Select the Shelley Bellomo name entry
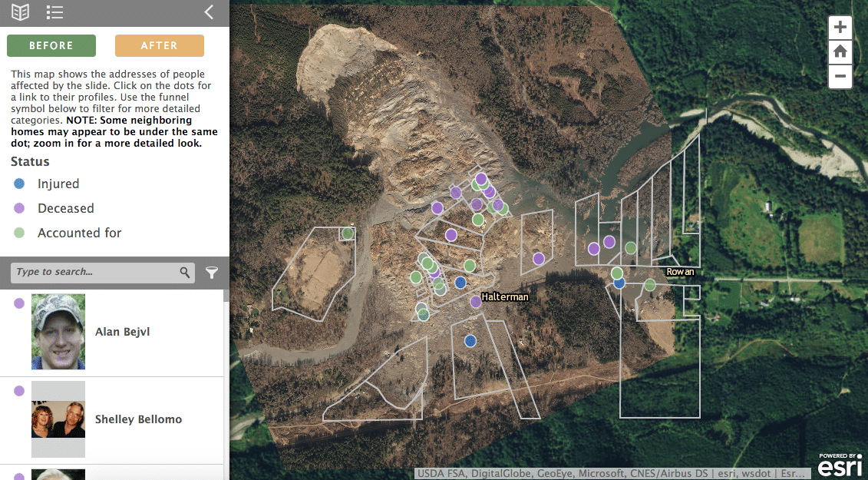 [138, 419]
